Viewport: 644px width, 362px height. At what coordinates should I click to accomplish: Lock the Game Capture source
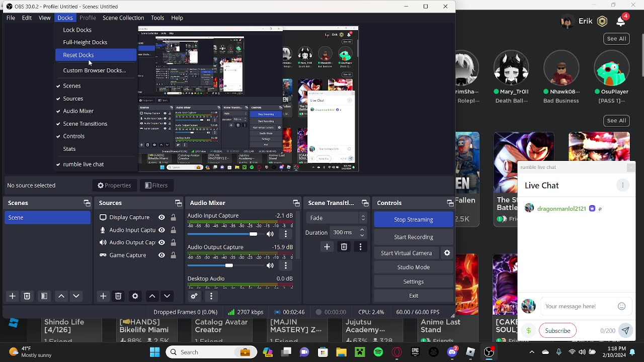pyautogui.click(x=173, y=255)
